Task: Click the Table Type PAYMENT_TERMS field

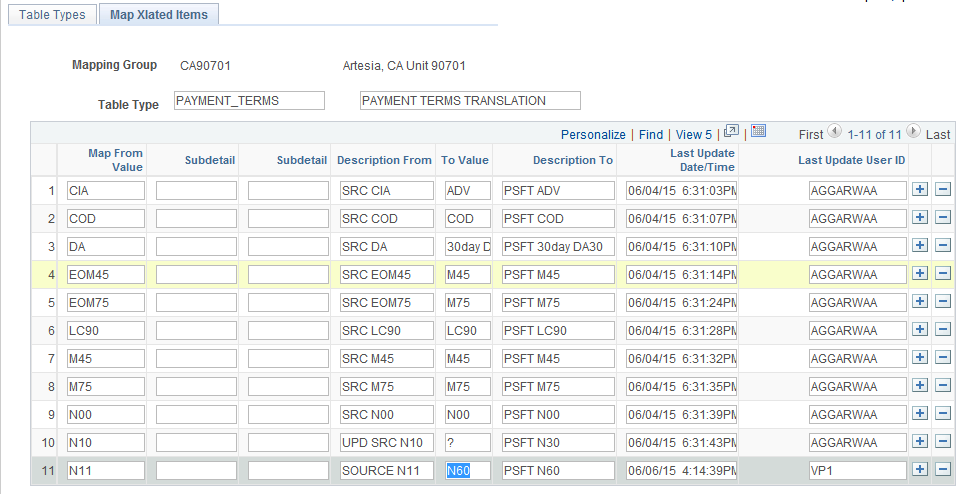Action: (x=249, y=100)
